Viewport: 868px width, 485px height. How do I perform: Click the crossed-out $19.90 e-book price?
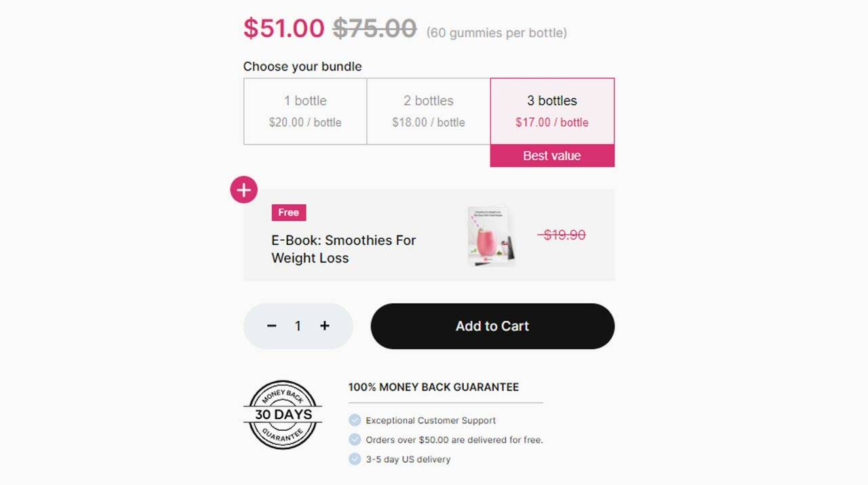point(564,235)
